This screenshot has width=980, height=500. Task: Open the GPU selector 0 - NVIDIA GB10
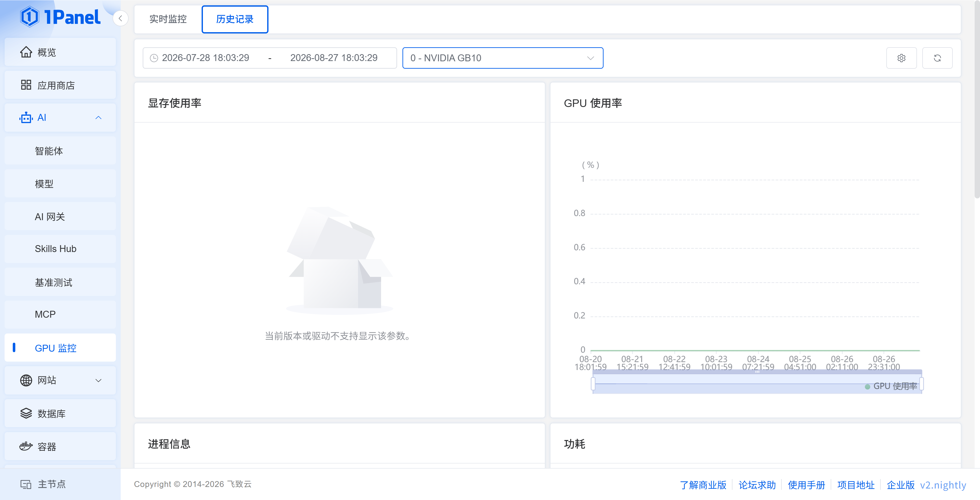pos(503,58)
